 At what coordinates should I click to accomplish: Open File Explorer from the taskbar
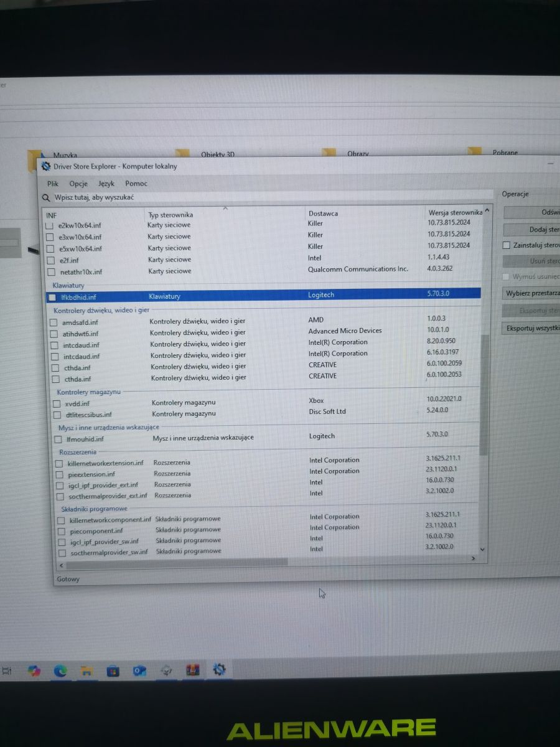click(x=86, y=670)
